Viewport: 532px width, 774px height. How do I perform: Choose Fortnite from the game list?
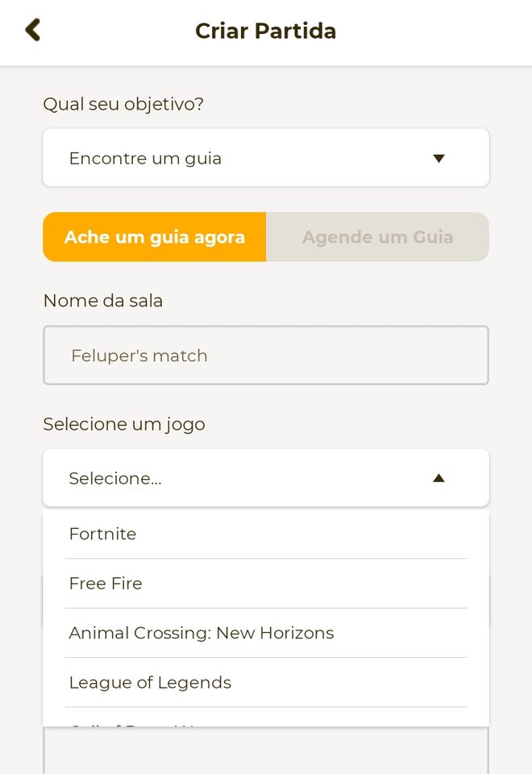click(x=266, y=534)
